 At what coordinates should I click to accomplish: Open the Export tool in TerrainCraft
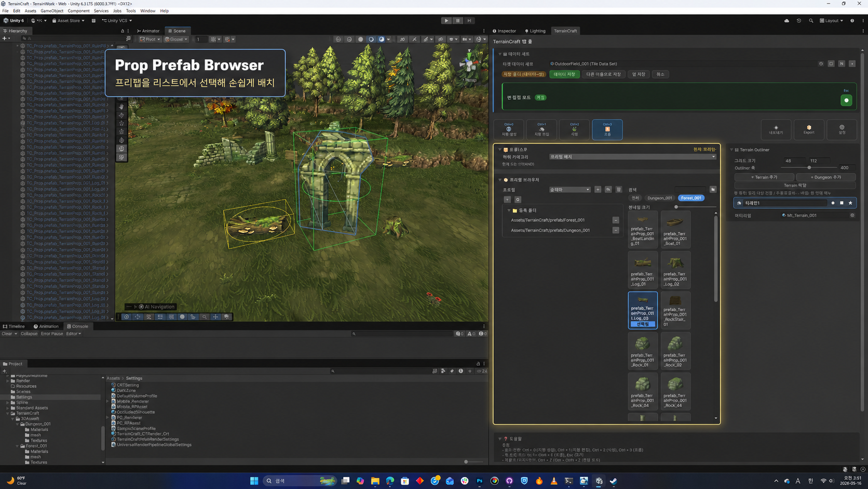(809, 129)
